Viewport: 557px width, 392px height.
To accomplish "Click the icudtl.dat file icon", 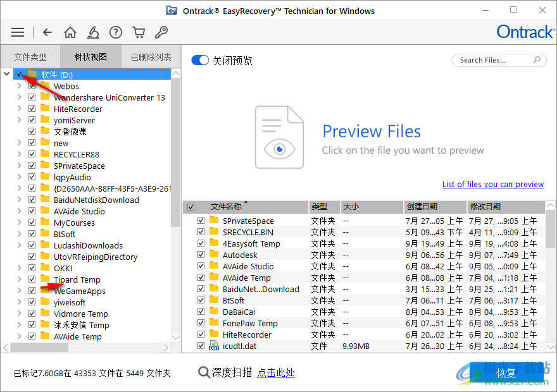I will click(x=214, y=345).
